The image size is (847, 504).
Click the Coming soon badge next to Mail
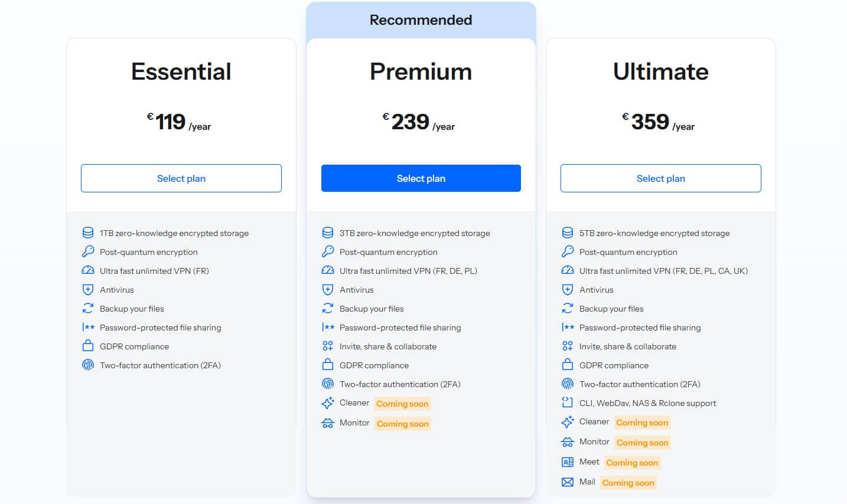(x=628, y=483)
